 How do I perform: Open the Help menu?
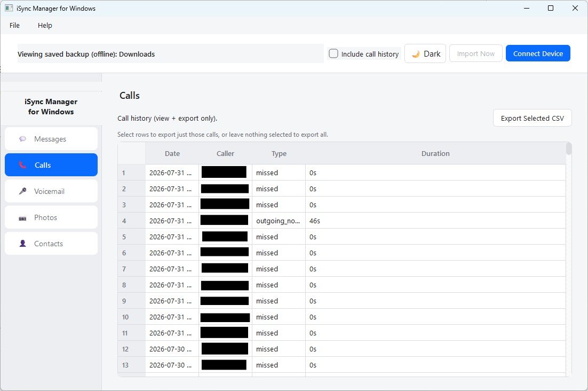pos(45,25)
